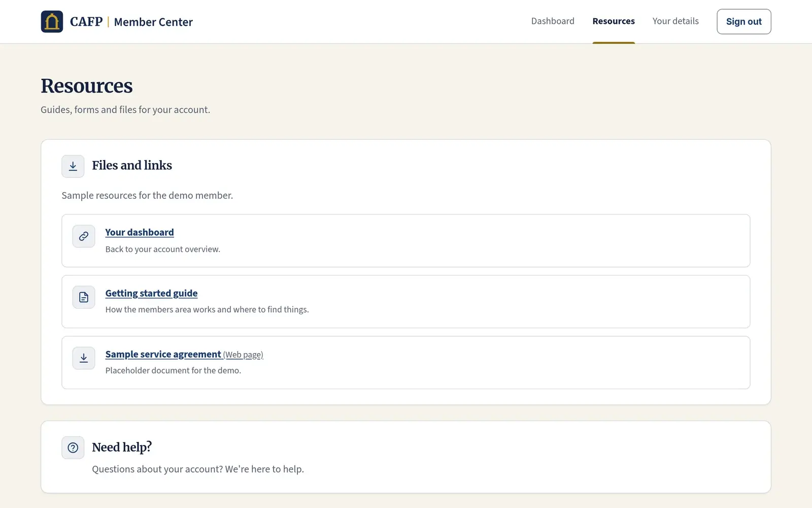Click 'How the members area works' description
Screen dimensions: 812x508
tap(207, 310)
